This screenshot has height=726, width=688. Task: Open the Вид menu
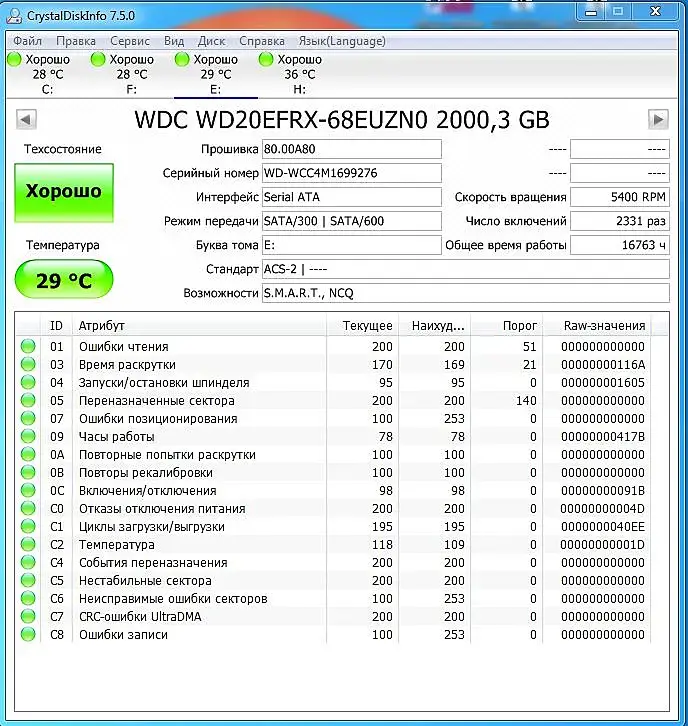click(x=174, y=41)
